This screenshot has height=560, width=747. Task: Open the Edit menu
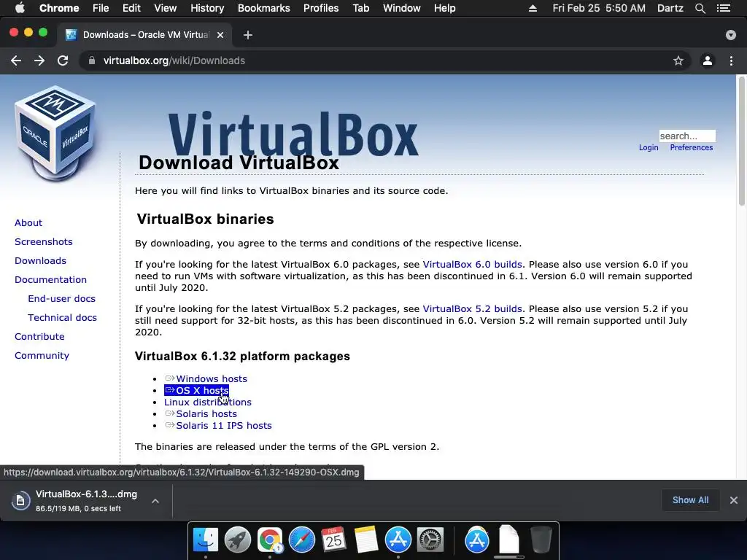pyautogui.click(x=131, y=8)
